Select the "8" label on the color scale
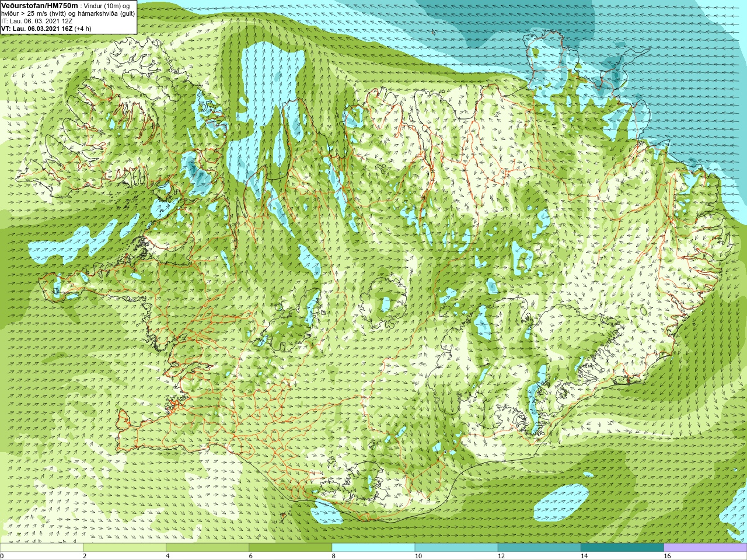Viewport: 747px width, 560px height. pyautogui.click(x=334, y=556)
